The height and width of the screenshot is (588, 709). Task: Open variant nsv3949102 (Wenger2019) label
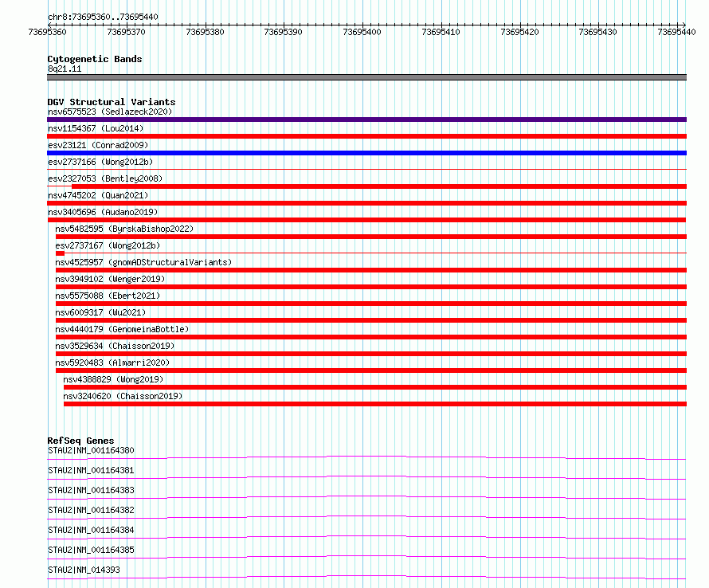(x=110, y=279)
